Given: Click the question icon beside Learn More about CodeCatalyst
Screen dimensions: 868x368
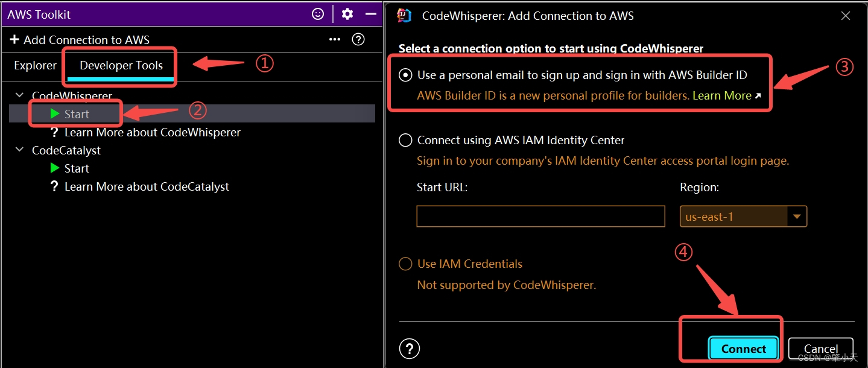Looking at the screenshot, I should pyautogui.click(x=55, y=186).
